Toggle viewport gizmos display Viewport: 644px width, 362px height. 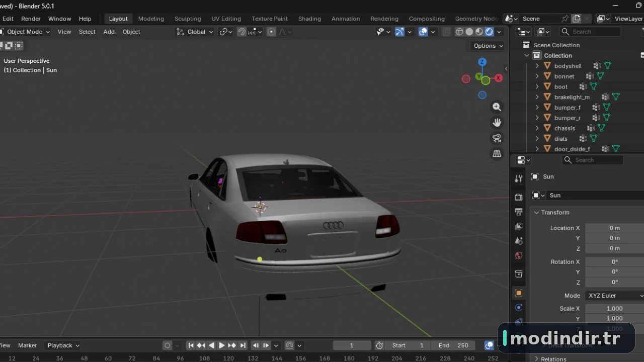399,32
